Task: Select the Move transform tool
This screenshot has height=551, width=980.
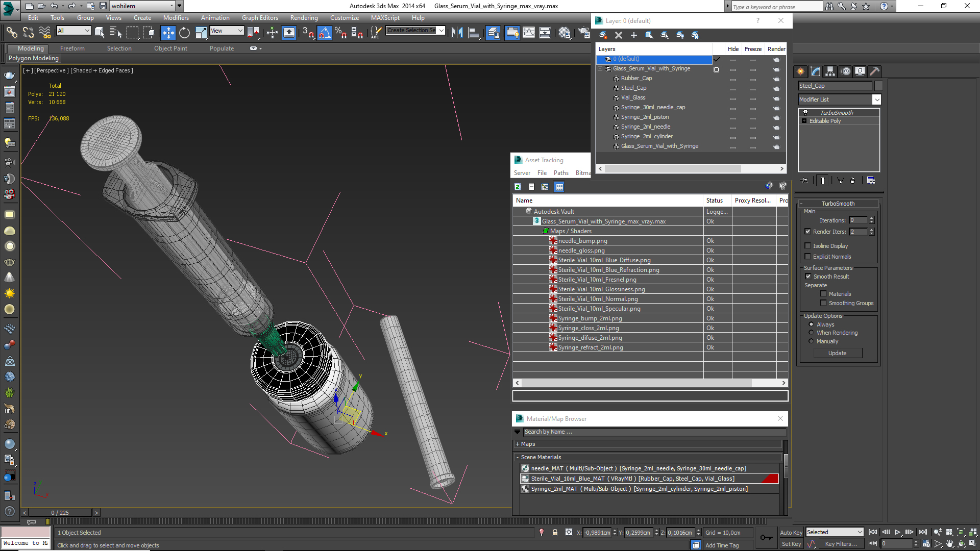Action: coord(168,33)
